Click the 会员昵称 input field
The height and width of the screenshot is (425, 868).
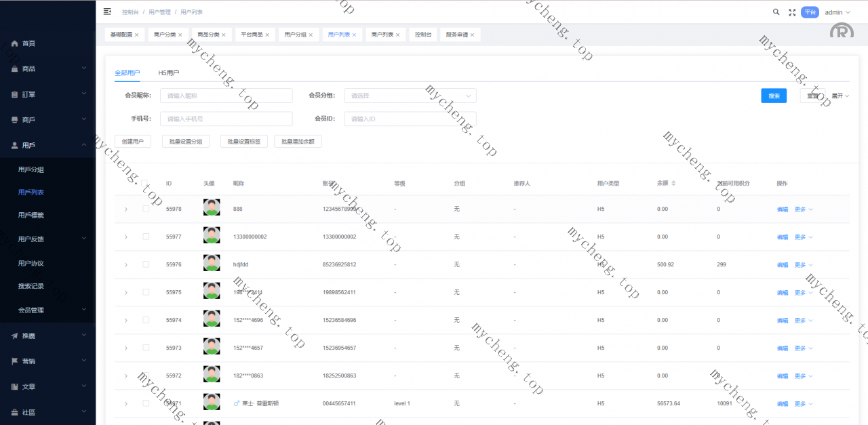[226, 96]
